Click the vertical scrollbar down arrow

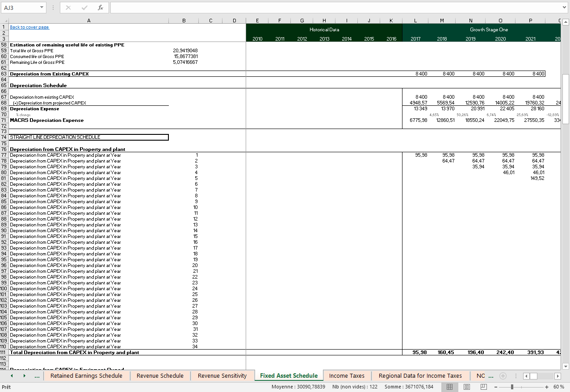click(x=566, y=367)
